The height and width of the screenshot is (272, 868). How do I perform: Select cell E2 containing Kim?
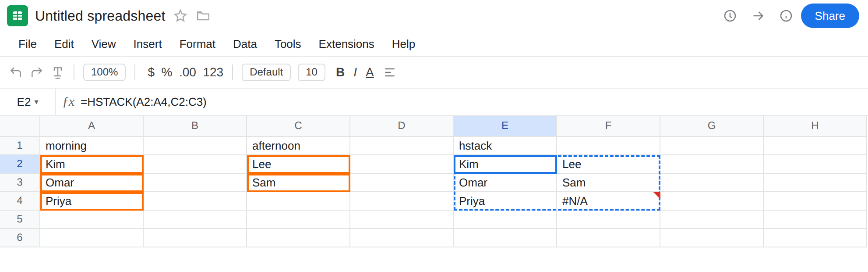coord(505,164)
